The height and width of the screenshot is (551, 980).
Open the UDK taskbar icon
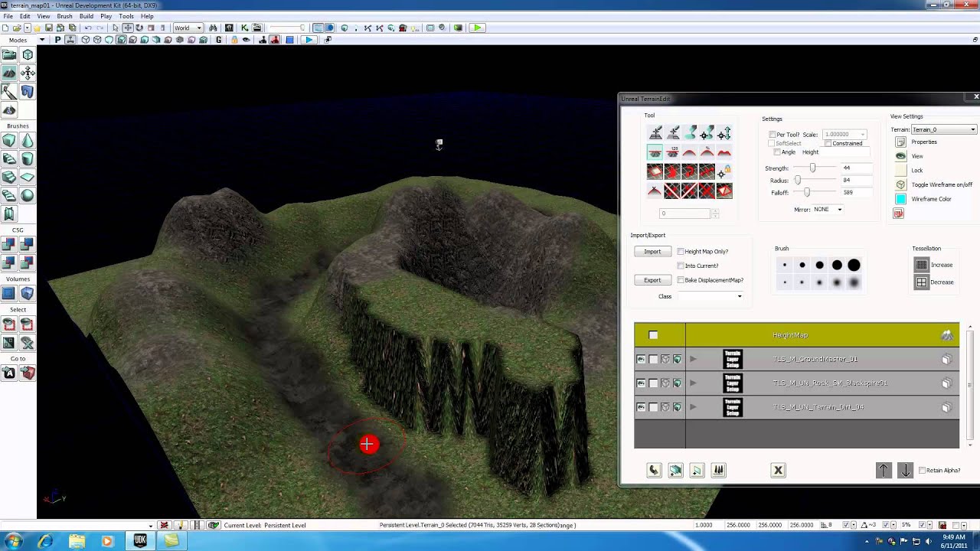tap(139, 541)
